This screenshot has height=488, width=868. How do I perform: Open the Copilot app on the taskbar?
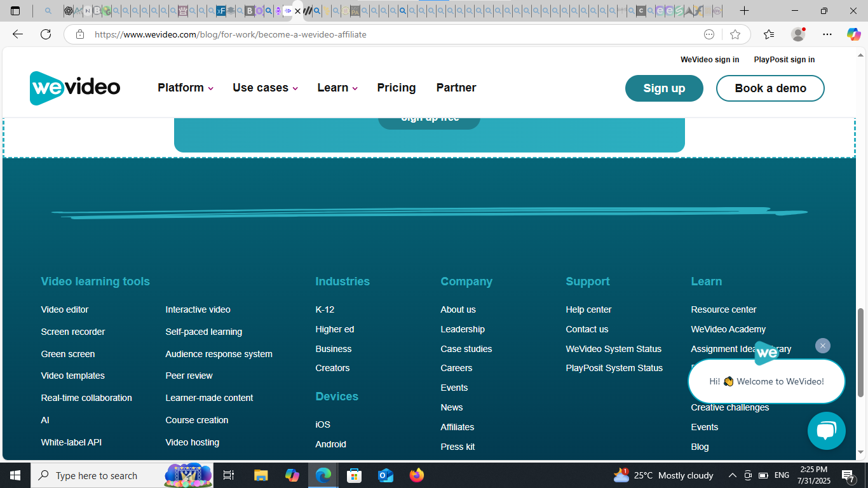tap(292, 475)
